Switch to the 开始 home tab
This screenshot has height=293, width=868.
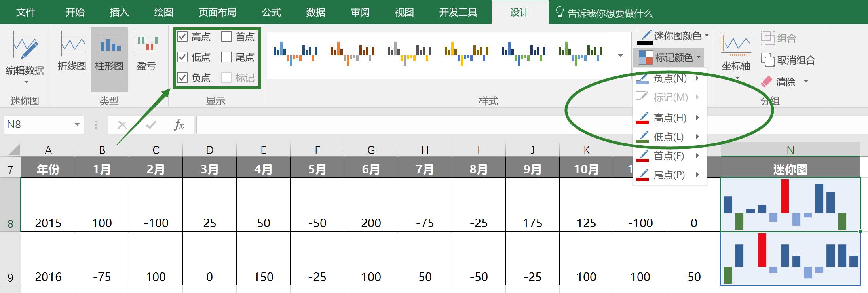75,12
